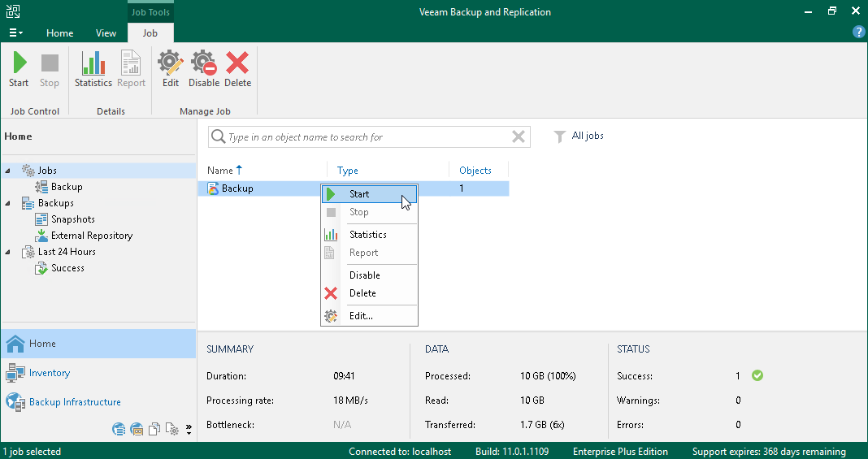868x459 pixels.
Task: Switch to the View ribbon tab
Action: point(106,33)
